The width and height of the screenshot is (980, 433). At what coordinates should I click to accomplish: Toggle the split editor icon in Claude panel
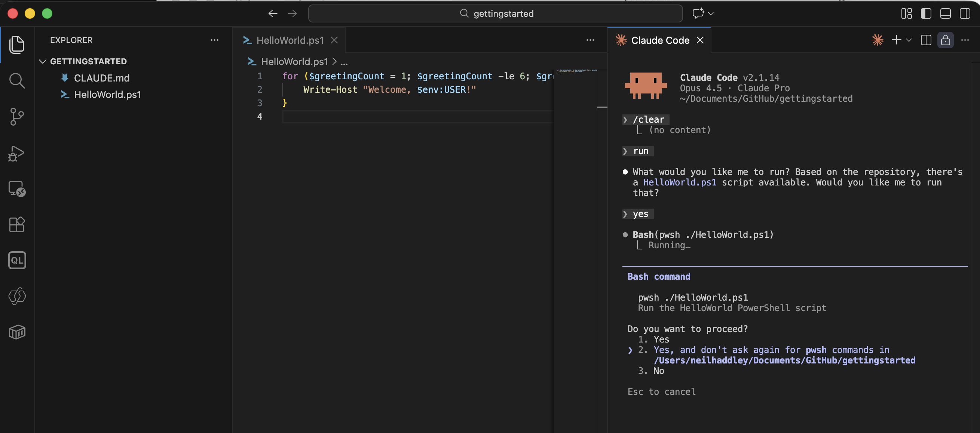pyautogui.click(x=926, y=40)
